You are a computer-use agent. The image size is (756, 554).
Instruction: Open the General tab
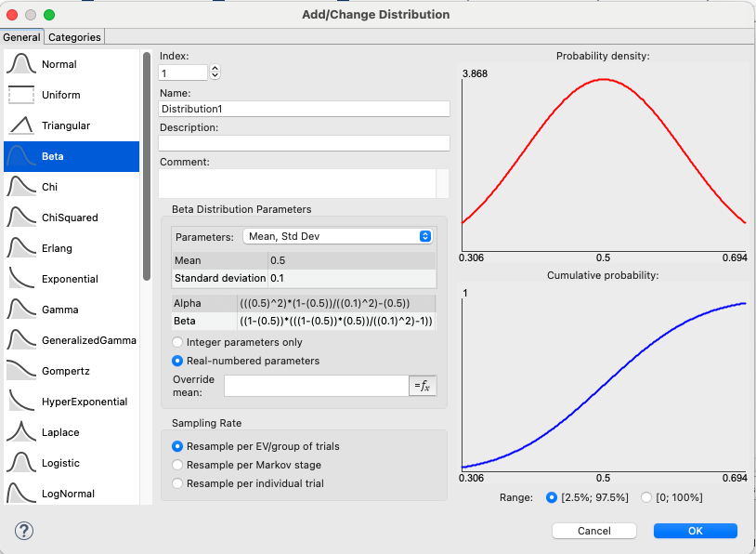click(21, 37)
